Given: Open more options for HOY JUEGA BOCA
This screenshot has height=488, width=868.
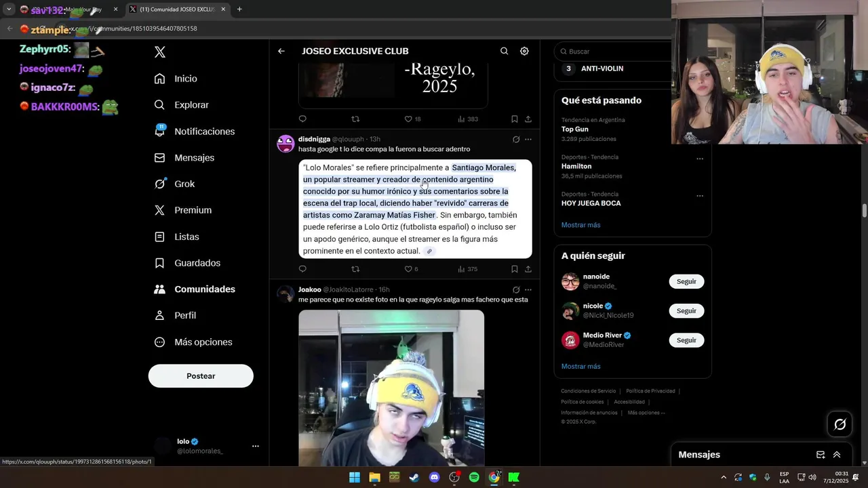Looking at the screenshot, I should click(x=700, y=197).
